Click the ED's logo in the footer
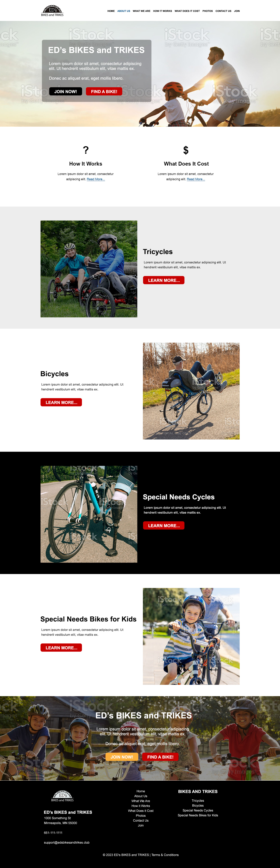Viewport: 280px width, 868px height. tap(62, 797)
